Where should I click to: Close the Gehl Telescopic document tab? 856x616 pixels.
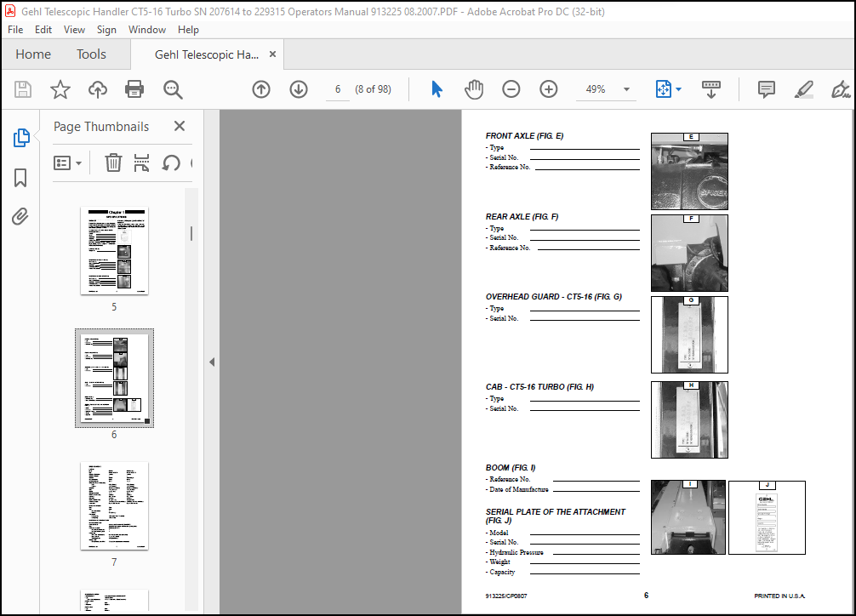pos(272,54)
